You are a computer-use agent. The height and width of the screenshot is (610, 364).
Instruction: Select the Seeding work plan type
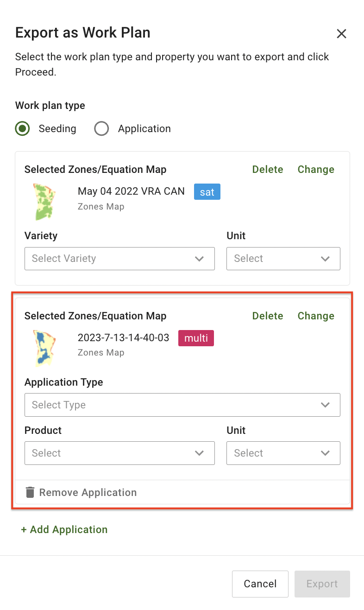tap(22, 128)
